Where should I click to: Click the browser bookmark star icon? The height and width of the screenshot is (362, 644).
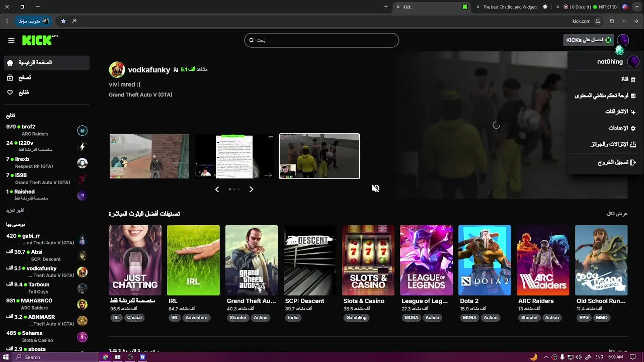point(63,21)
